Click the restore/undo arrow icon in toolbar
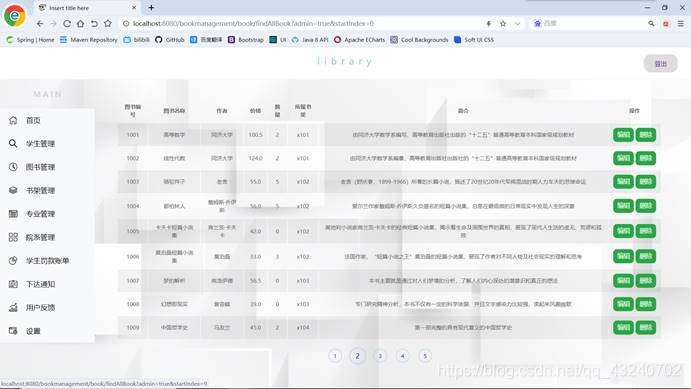This screenshot has width=691, height=389. 94,23
